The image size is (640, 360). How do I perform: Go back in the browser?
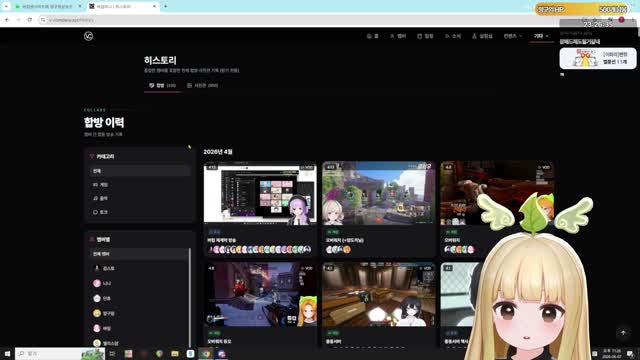tap(7, 20)
